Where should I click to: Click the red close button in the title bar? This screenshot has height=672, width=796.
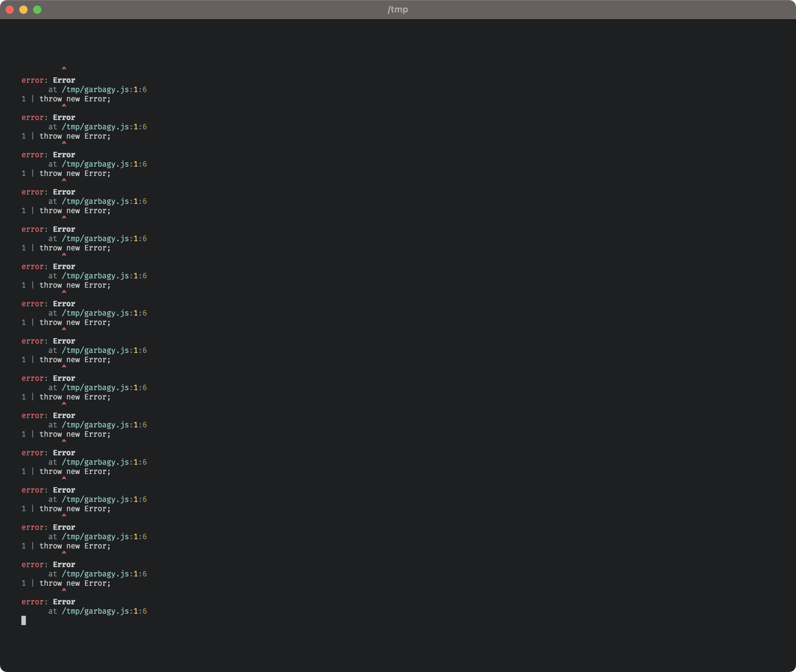coord(9,10)
